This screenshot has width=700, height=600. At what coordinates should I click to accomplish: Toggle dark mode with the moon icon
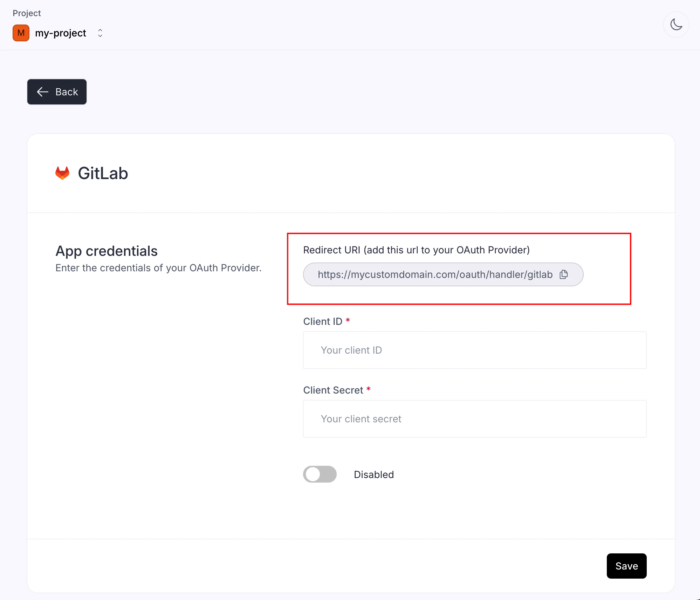pos(676,25)
